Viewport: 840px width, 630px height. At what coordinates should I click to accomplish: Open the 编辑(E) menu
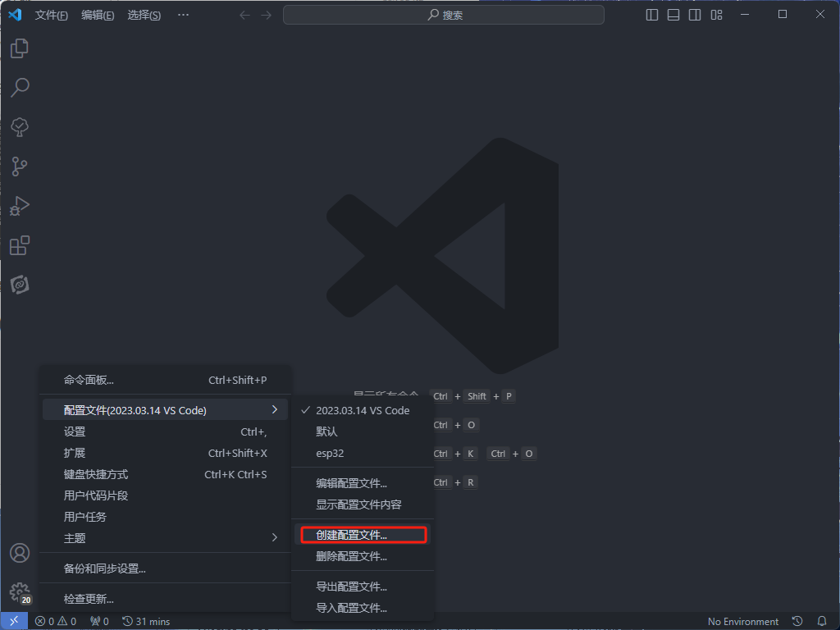98,15
